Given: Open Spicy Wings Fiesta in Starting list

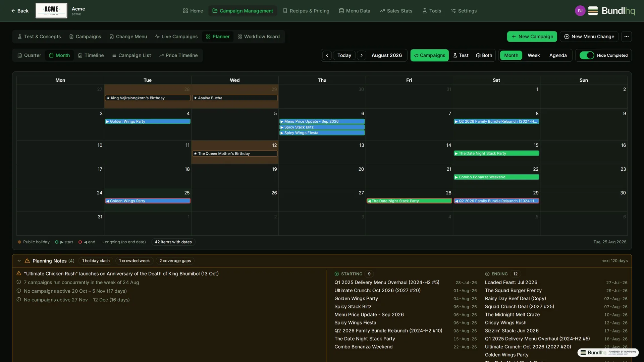Looking at the screenshot, I should pyautogui.click(x=355, y=322).
